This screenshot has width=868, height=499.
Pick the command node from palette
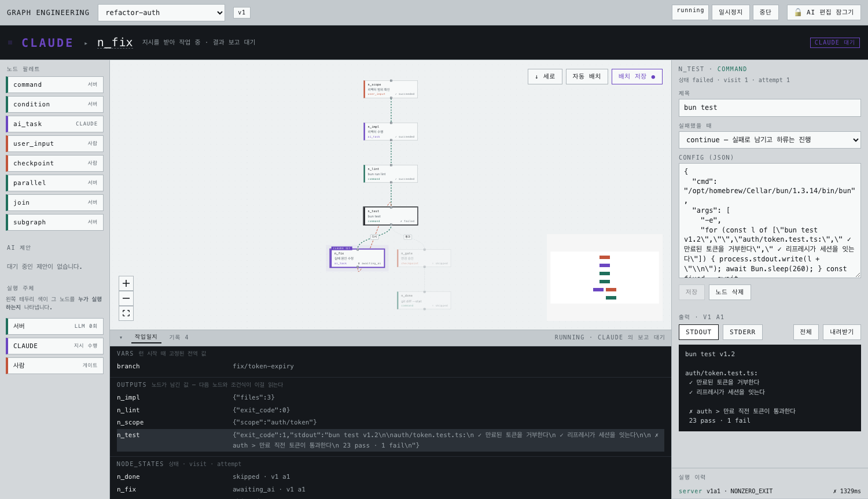click(x=55, y=85)
